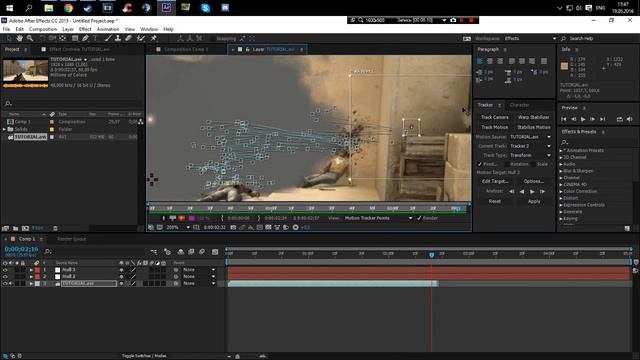Open the Current Track dropdown
Image resolution: width=640 pixels, height=360 pixels.
pyautogui.click(x=531, y=146)
